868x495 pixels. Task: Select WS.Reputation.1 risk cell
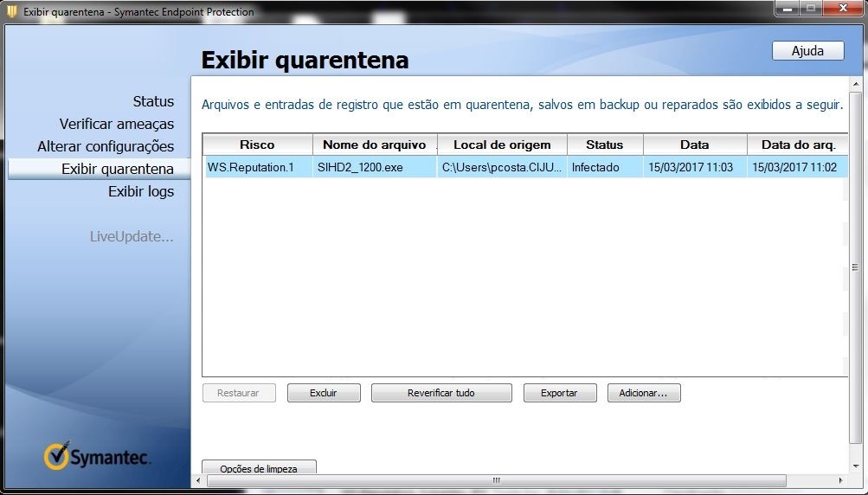pos(258,167)
